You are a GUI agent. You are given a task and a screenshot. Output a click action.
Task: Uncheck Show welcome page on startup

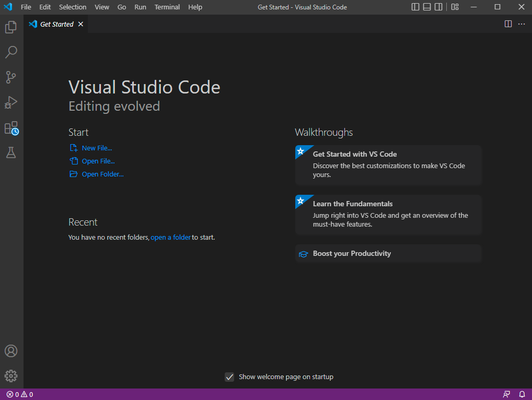click(229, 377)
